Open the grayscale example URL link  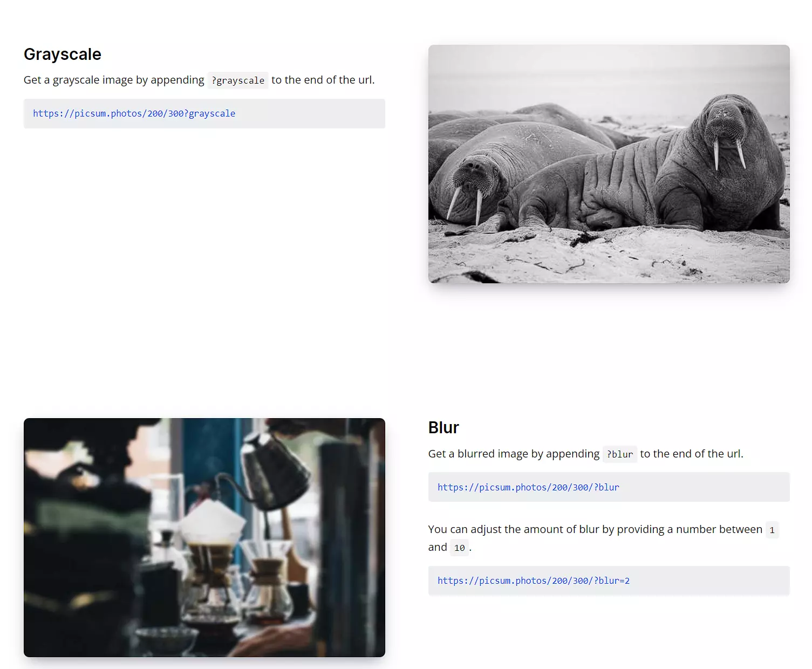coord(134,113)
